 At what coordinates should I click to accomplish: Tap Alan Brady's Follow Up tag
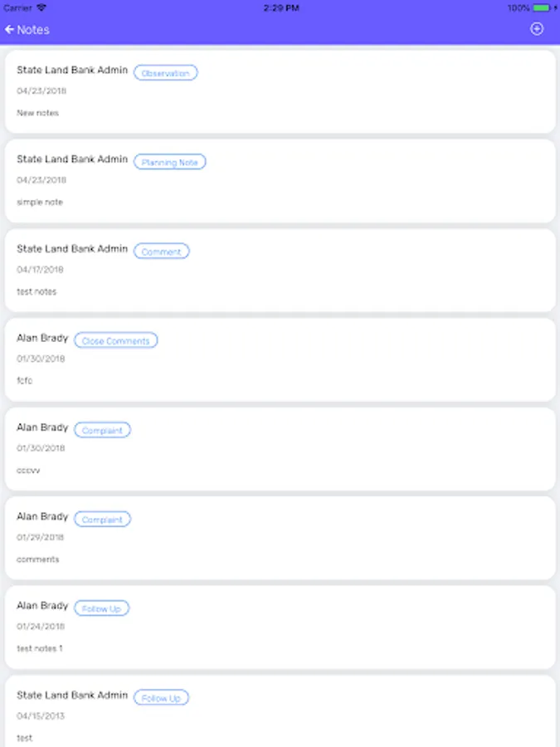tap(102, 608)
